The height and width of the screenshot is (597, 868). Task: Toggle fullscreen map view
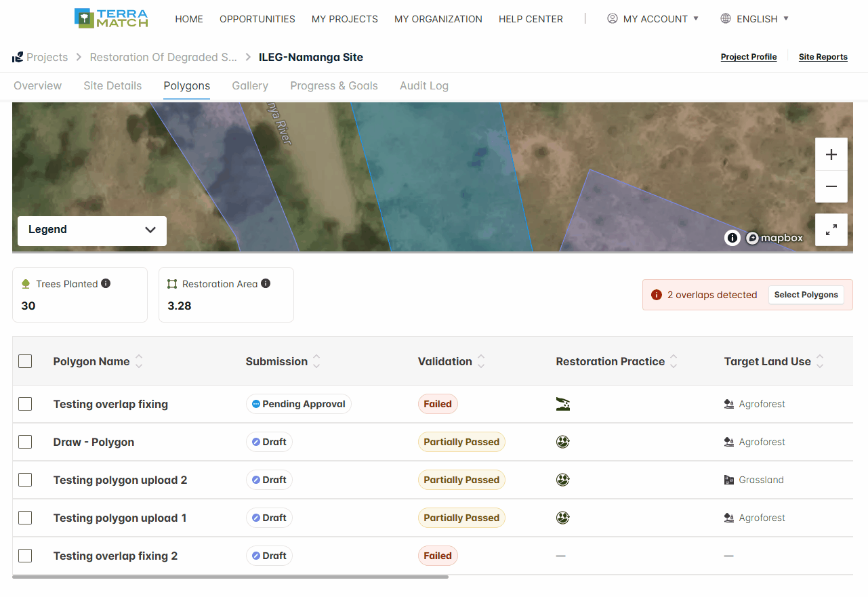[831, 230]
